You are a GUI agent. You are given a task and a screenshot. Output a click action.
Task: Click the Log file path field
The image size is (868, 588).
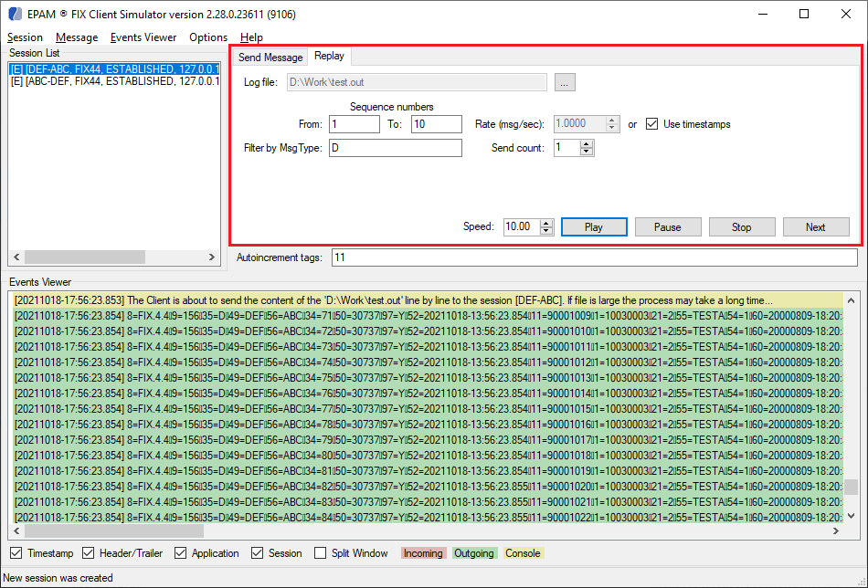(417, 82)
